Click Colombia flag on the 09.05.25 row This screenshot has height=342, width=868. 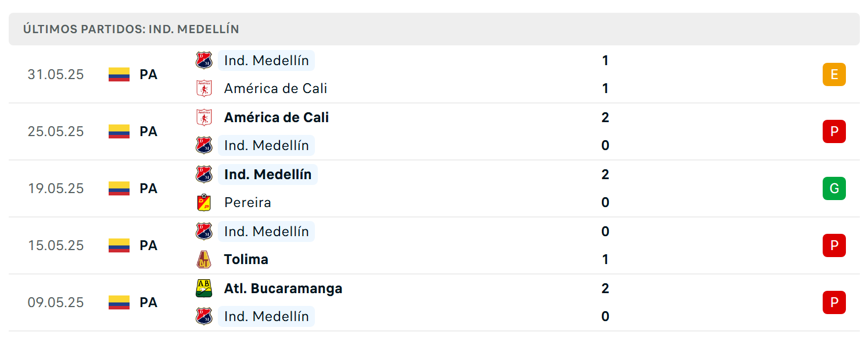coord(119,302)
